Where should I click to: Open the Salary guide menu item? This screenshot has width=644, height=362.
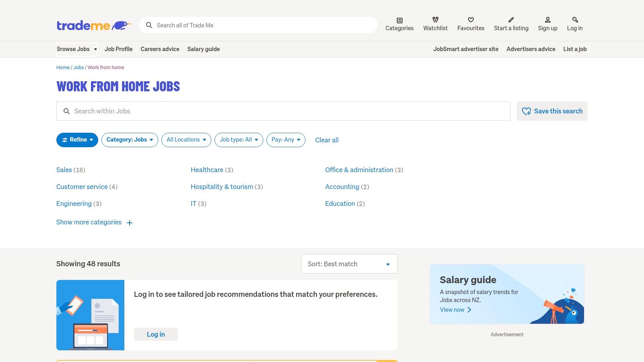coord(203,49)
